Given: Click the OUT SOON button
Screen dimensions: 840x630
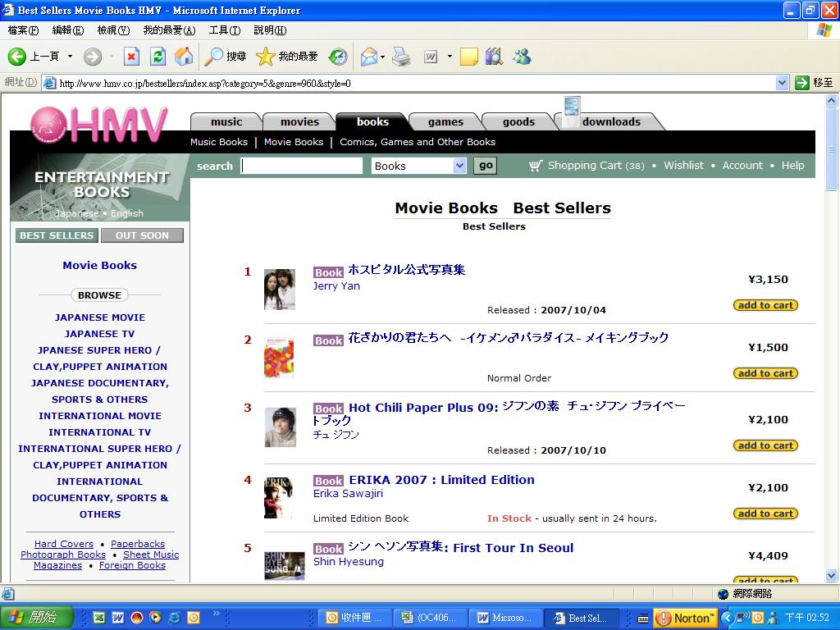Looking at the screenshot, I should pos(142,235).
